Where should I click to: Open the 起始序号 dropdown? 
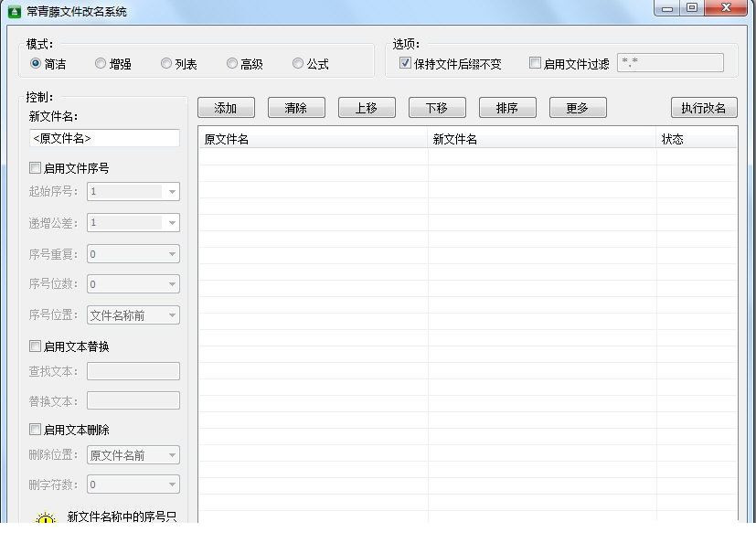(x=170, y=192)
